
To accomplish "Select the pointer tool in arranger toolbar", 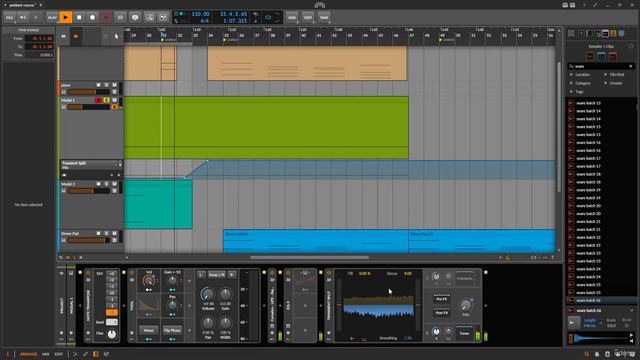I will click(x=116, y=36).
